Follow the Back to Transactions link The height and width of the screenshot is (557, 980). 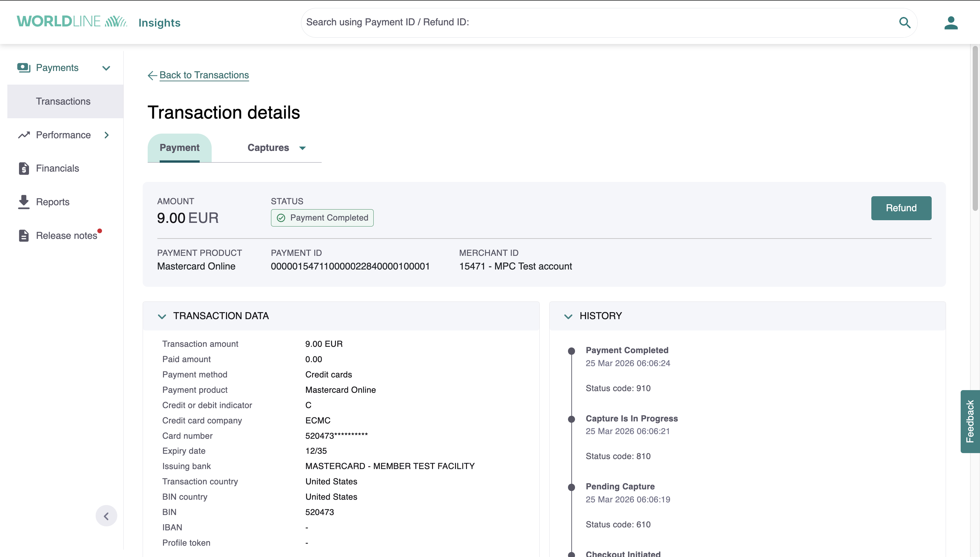pyautogui.click(x=204, y=75)
